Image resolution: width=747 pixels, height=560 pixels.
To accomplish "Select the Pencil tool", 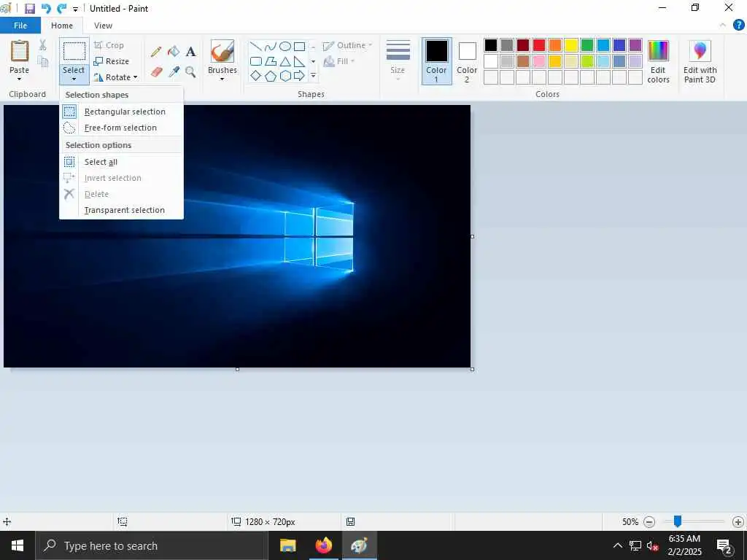I will (x=156, y=52).
